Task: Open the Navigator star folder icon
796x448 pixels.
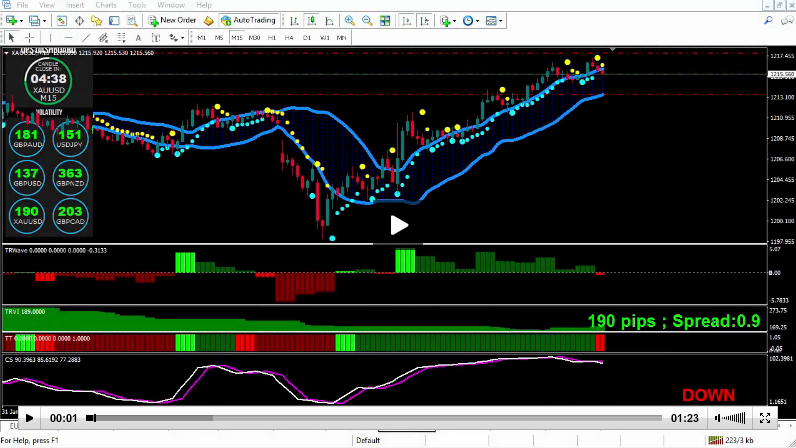Action: (x=96, y=21)
